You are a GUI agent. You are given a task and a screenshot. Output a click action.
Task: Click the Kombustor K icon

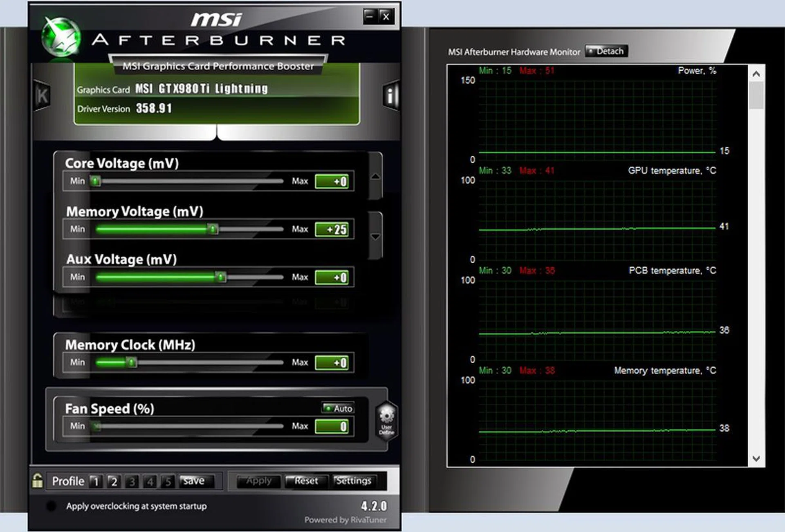point(42,96)
